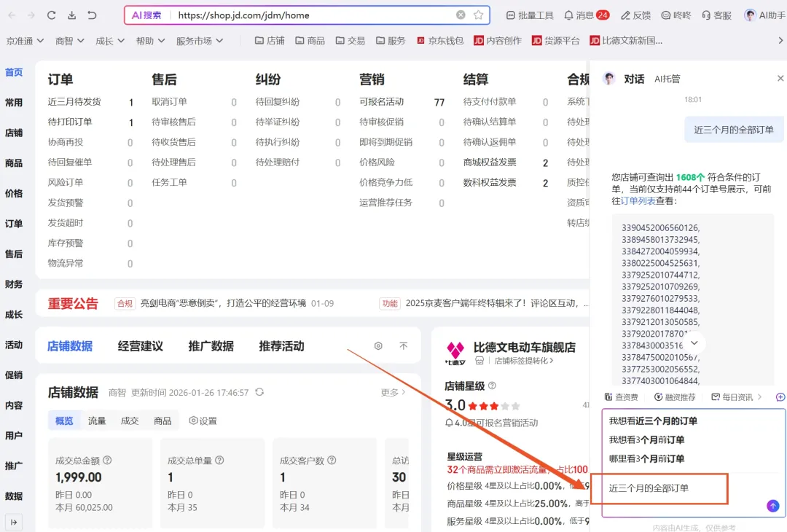
Task: Bookmark the page with the star icon
Action: [478, 15]
